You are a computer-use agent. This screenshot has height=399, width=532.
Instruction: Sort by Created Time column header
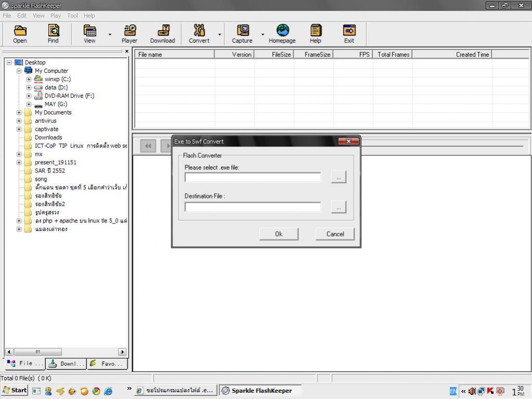(452, 54)
